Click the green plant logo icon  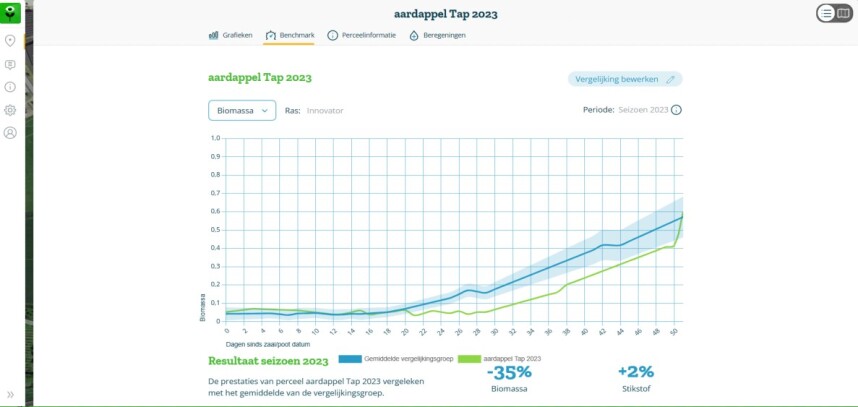10,12
